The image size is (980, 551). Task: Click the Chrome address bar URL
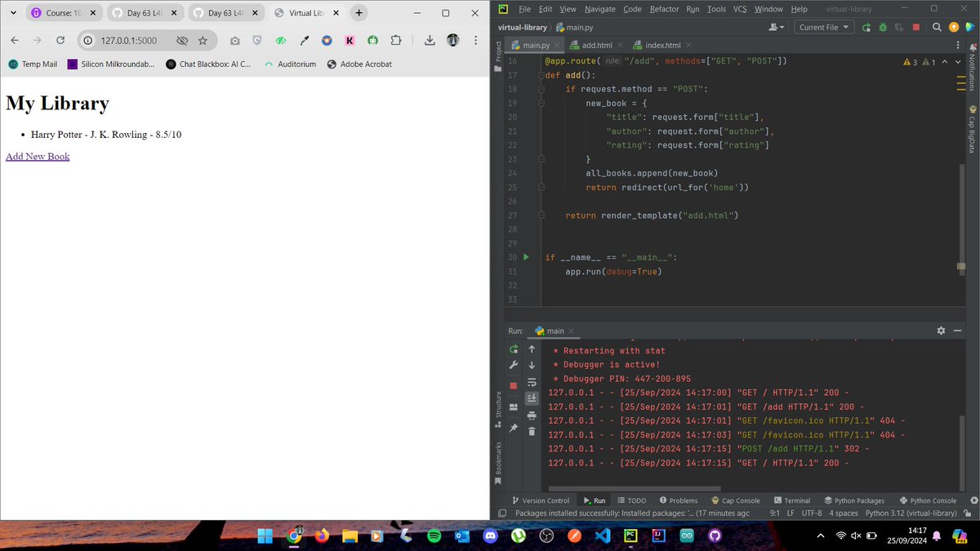129,41
